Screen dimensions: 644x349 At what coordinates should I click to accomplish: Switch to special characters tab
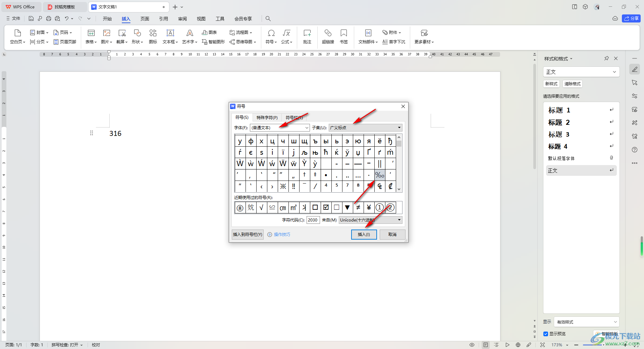tap(267, 117)
